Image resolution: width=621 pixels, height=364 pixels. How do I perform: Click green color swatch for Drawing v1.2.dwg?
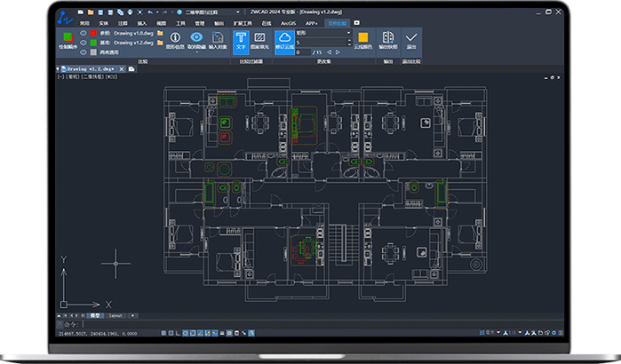(93, 43)
